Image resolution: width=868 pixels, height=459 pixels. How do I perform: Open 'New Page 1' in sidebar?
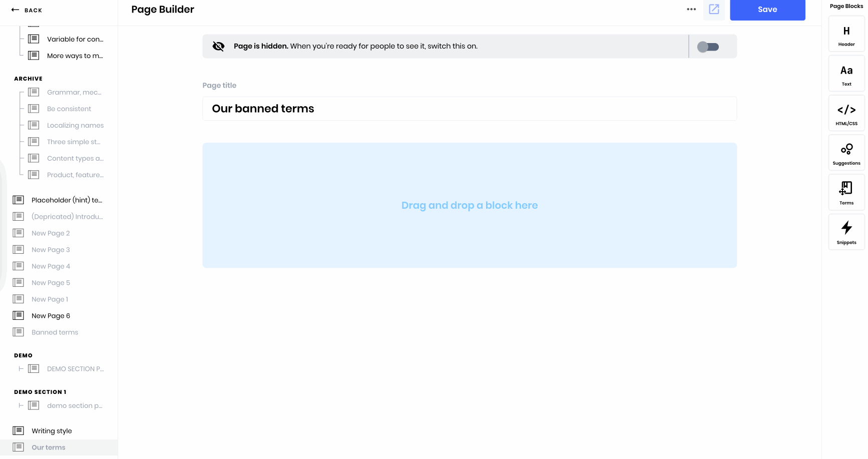pos(50,299)
